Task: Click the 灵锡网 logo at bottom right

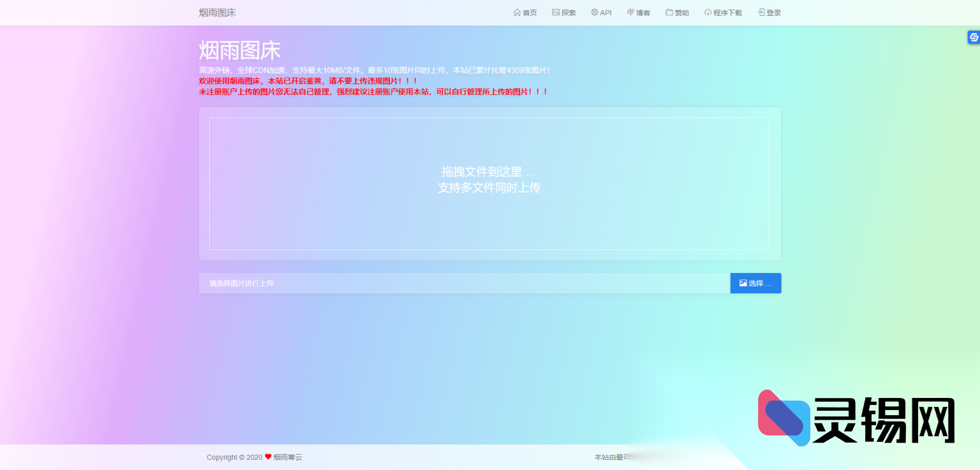Action: pos(855,418)
